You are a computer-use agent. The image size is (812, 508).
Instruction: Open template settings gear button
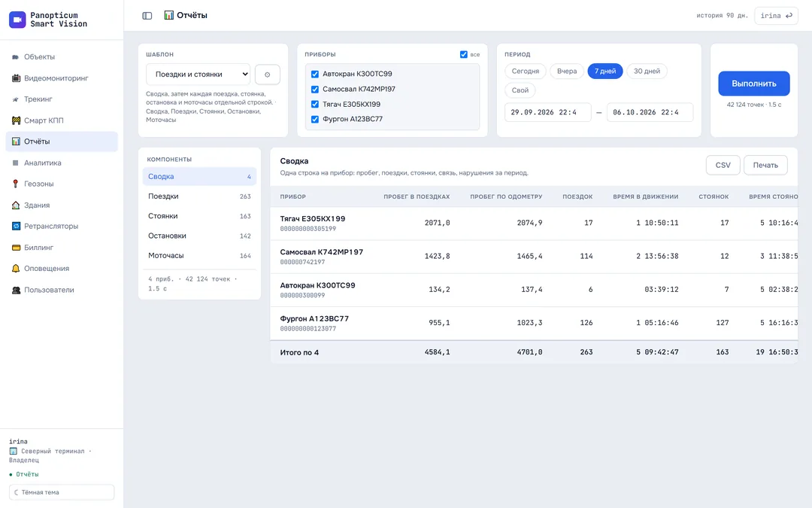[267, 75]
